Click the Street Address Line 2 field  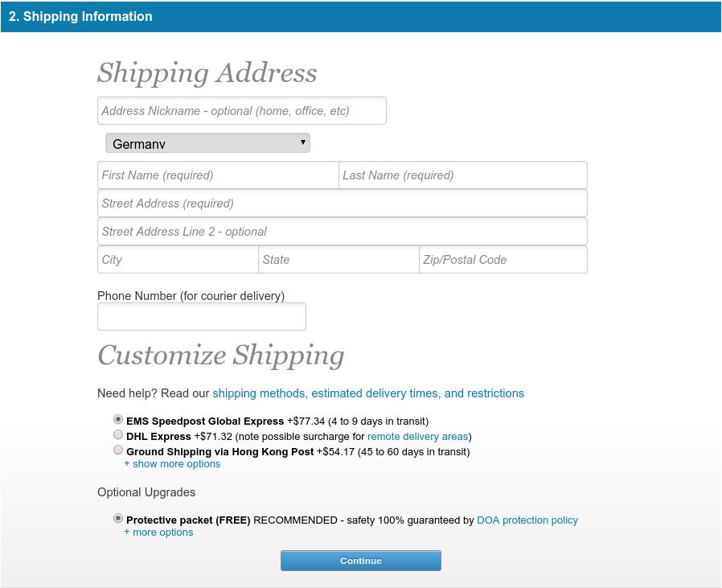click(x=343, y=232)
